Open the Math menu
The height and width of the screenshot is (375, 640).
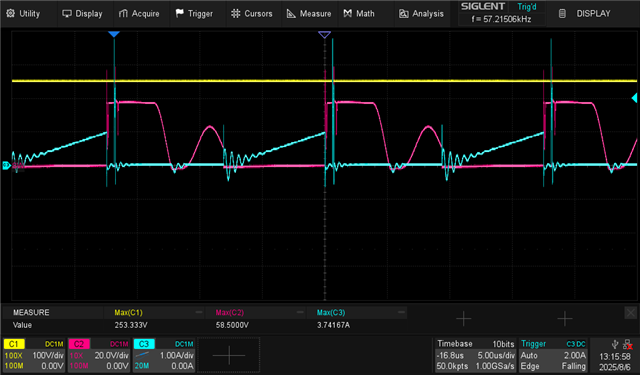pyautogui.click(x=359, y=13)
